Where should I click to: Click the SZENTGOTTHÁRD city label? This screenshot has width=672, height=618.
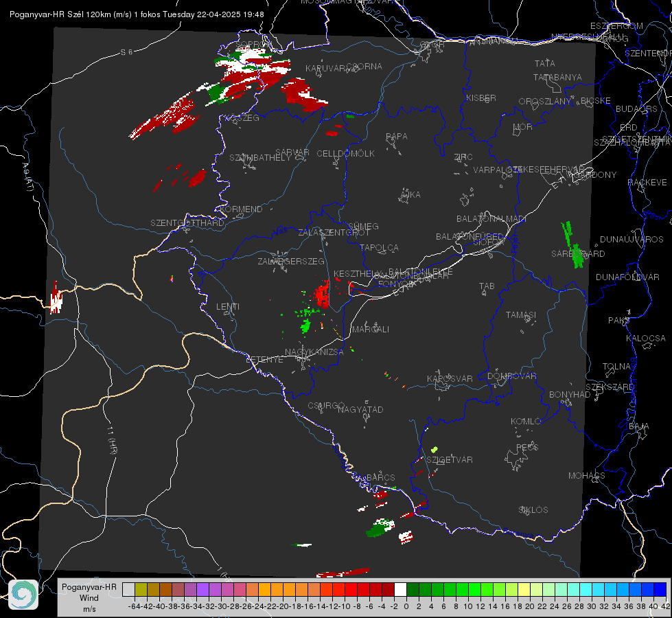click(x=187, y=222)
